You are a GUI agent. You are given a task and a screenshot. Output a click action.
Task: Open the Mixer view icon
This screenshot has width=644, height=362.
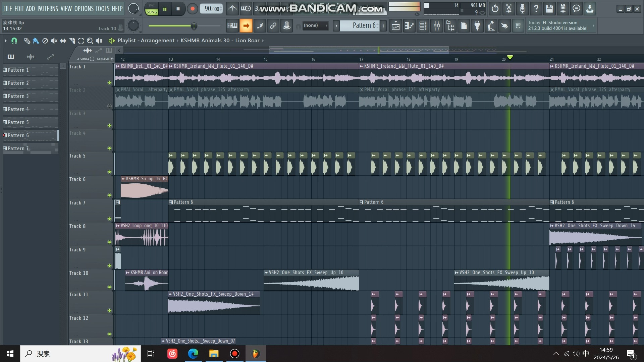[x=437, y=25]
